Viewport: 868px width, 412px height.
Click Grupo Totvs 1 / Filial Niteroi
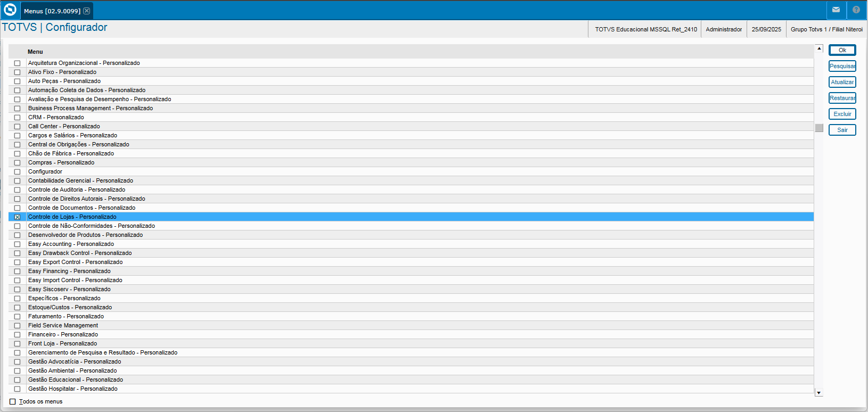click(x=826, y=29)
